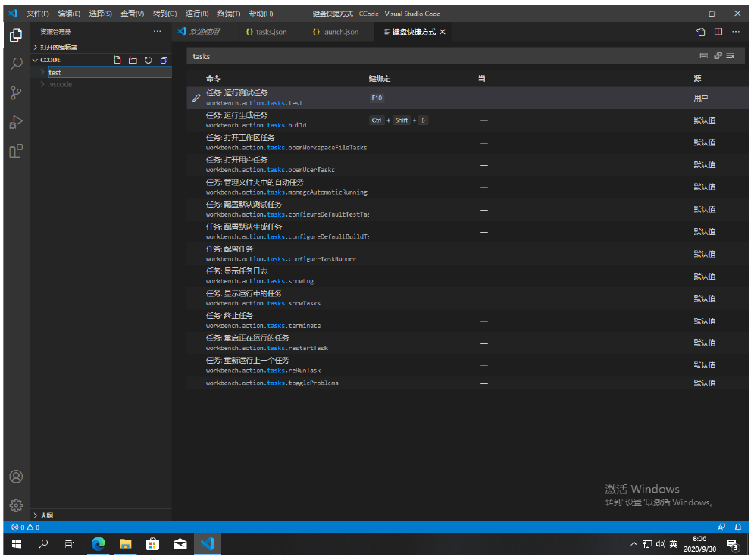Switch to the tasks.json tab

click(x=267, y=32)
